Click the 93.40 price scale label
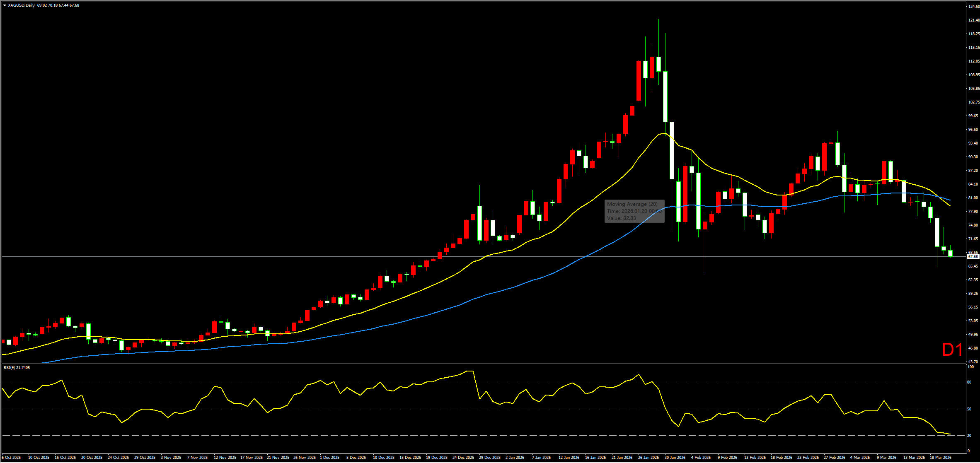980x463 pixels. [x=973, y=143]
